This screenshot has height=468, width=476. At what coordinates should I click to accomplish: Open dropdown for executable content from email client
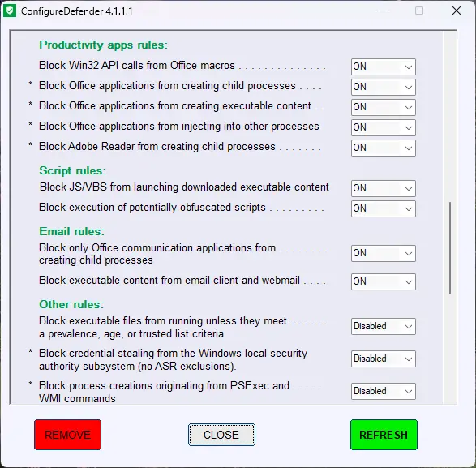383,281
